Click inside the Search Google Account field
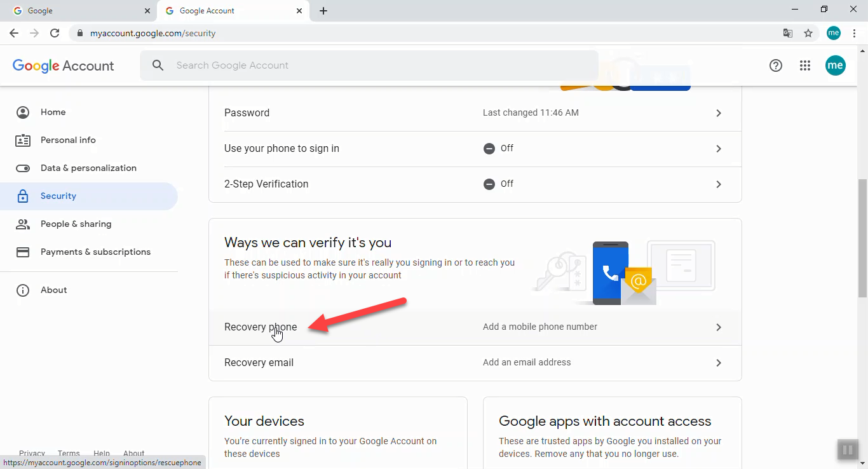 (x=318, y=65)
